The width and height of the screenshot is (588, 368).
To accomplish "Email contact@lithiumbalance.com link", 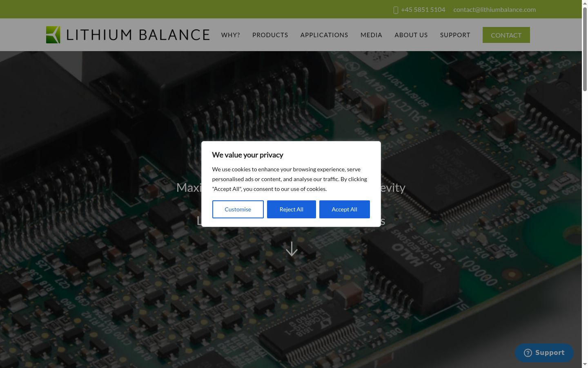I will pyautogui.click(x=494, y=9).
